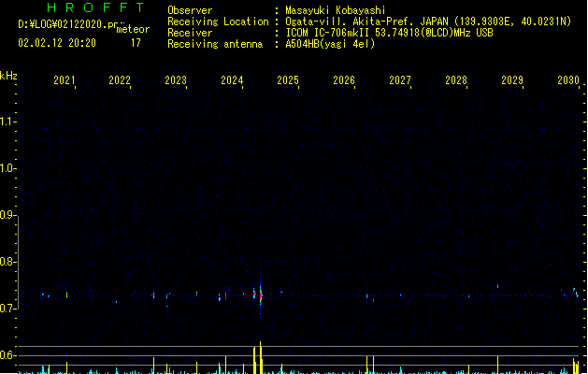Viewport: 588px width, 374px height.
Task: Click the 2027 time axis marker
Action: [x=400, y=79]
